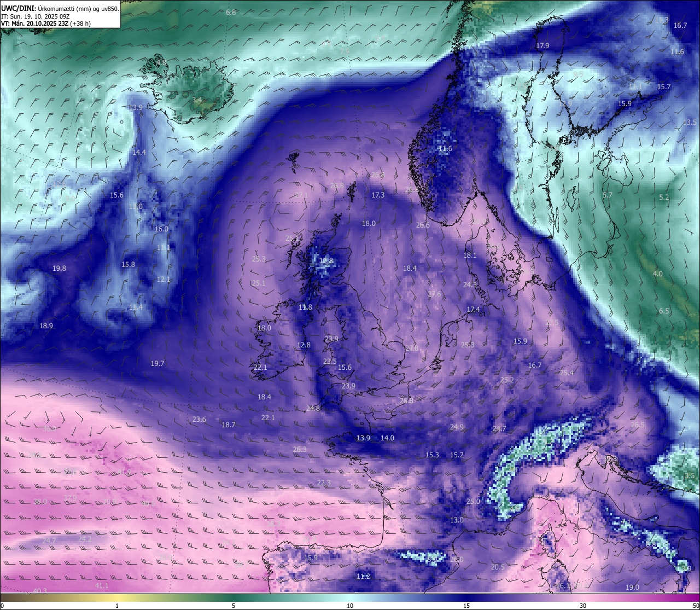Click the 15.2 value over eastern France

pyautogui.click(x=457, y=455)
